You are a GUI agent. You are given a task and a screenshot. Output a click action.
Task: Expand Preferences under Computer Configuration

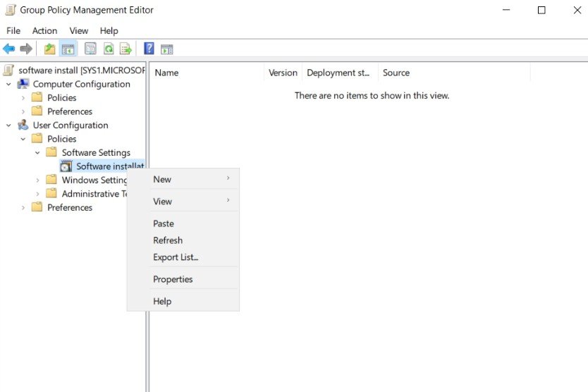pos(23,111)
